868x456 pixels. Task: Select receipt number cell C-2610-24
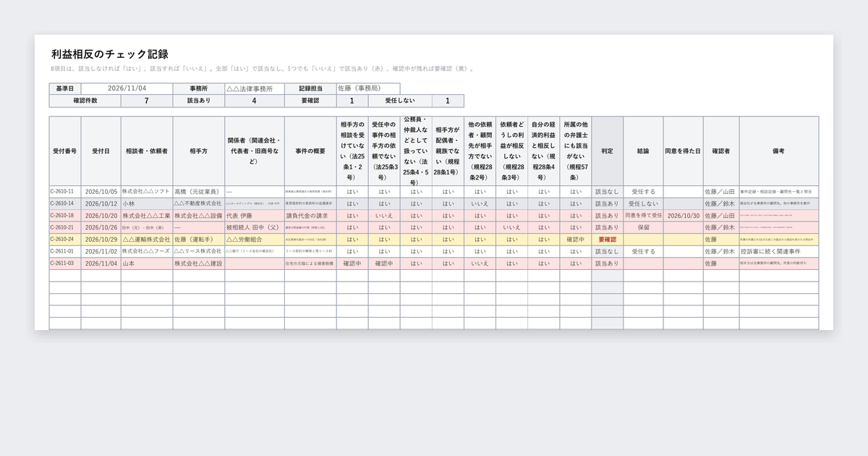pyautogui.click(x=65, y=240)
